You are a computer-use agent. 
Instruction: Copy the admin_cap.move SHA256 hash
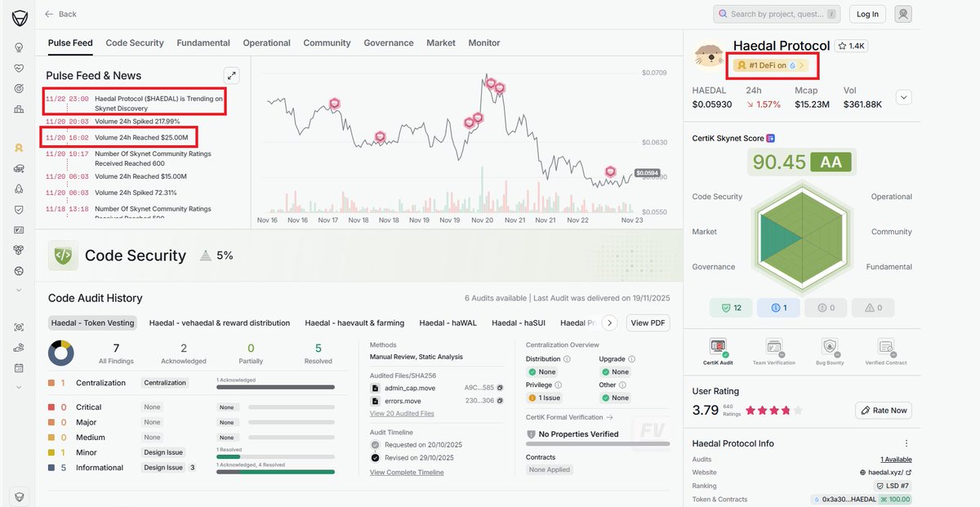click(500, 388)
